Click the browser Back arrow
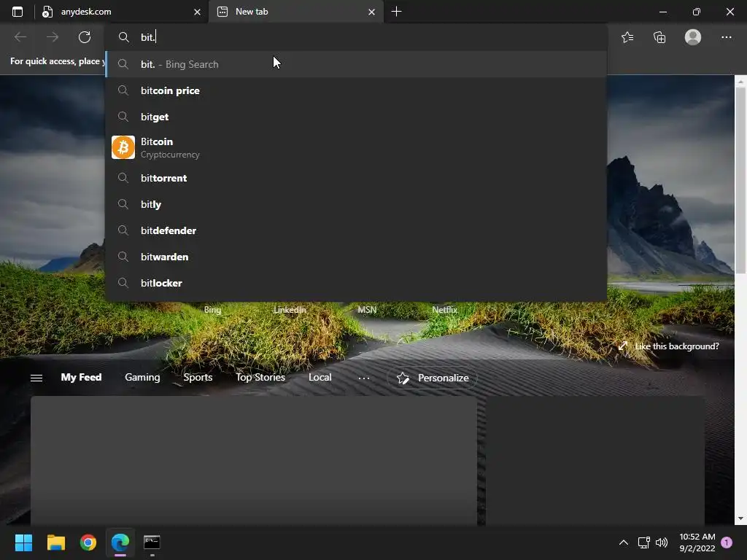The height and width of the screenshot is (560, 747). coord(20,37)
